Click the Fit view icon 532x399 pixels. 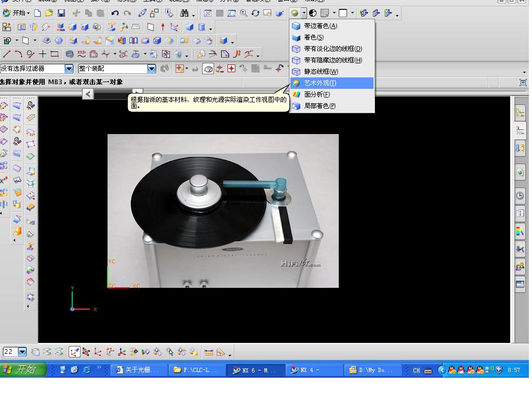click(208, 13)
